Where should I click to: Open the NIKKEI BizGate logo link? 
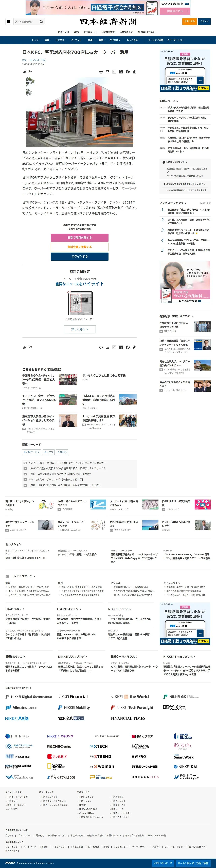pyautogui.click(x=183, y=736)
